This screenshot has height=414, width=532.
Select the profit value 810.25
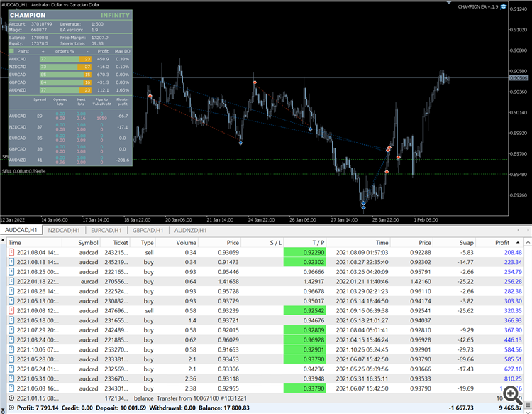point(513,378)
